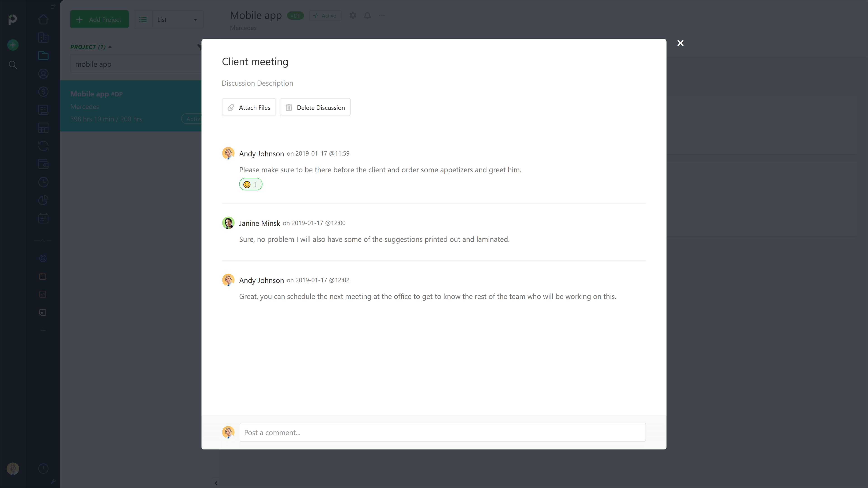This screenshot has width=868, height=488.
Task: Click the green quick-add plus icon
Action: point(13,45)
